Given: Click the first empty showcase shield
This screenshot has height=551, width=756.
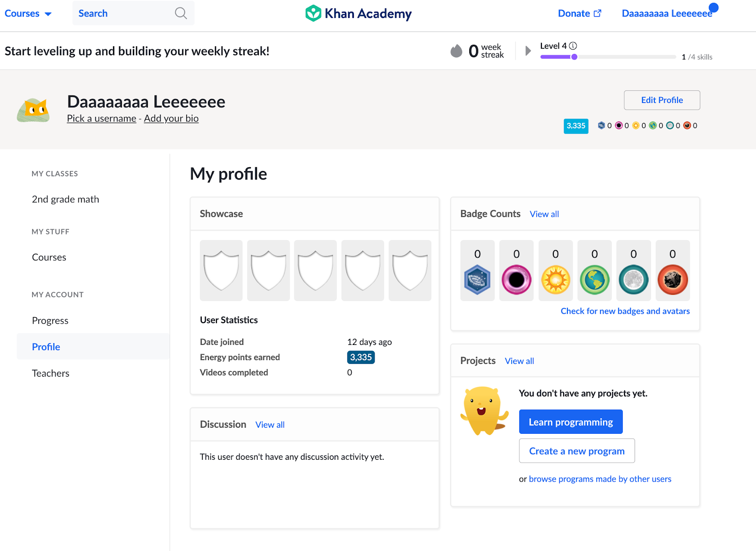Looking at the screenshot, I should click(221, 270).
